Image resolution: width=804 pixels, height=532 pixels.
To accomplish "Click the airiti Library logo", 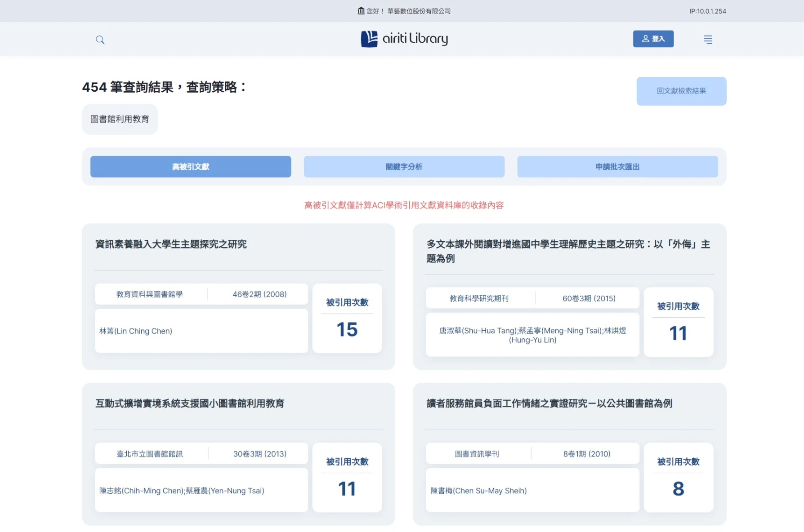I will (404, 39).
